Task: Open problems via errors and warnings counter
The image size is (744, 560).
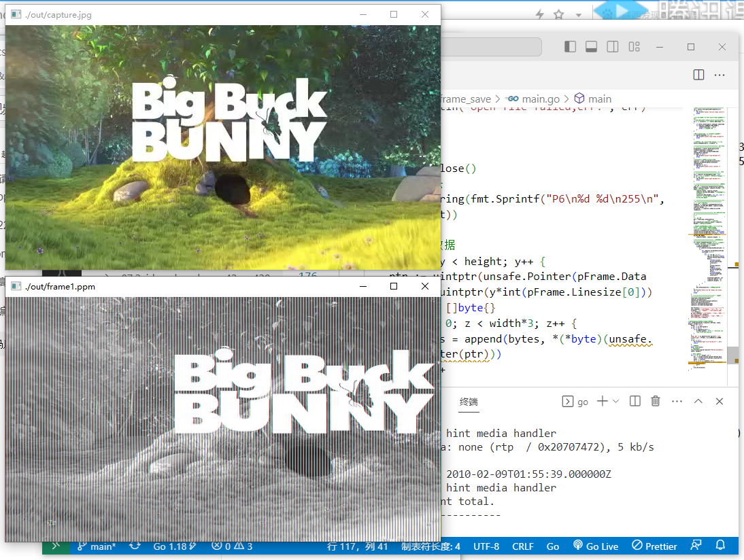Action: pyautogui.click(x=232, y=546)
